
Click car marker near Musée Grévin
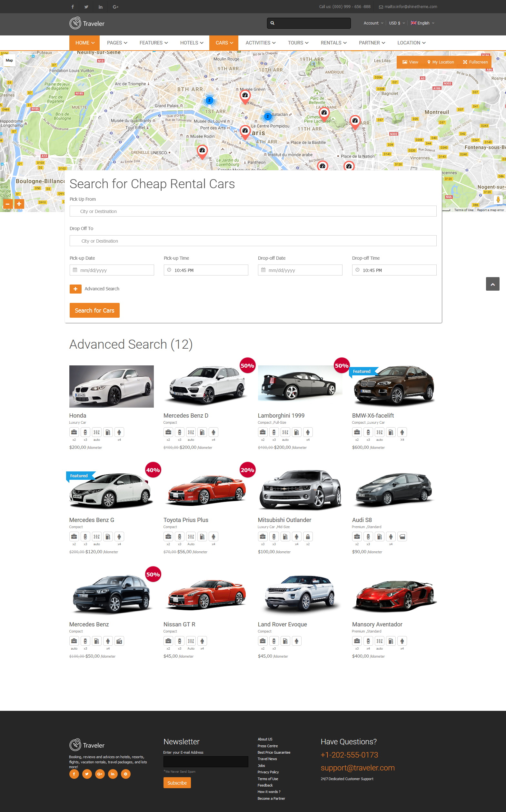245,96
